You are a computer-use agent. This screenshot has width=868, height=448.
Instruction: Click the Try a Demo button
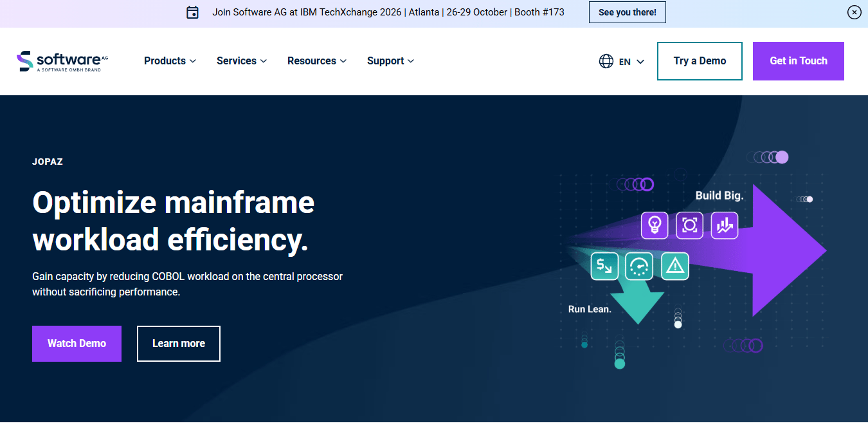click(700, 61)
